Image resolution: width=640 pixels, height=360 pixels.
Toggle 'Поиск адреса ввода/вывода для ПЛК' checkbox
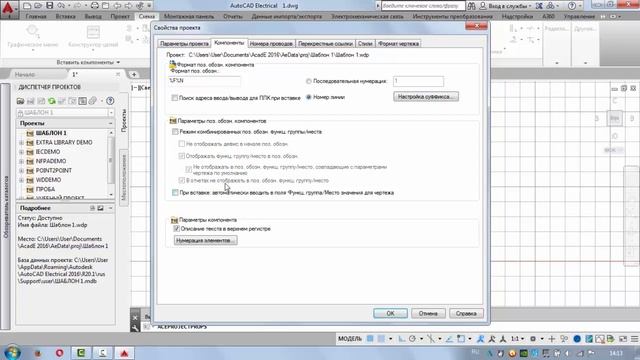click(175, 98)
